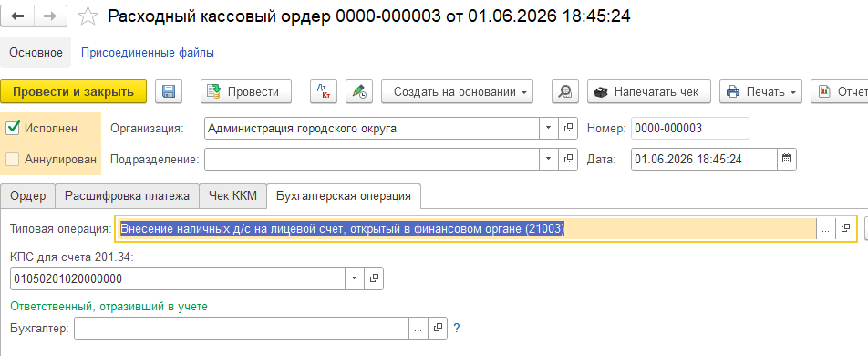Open Подразделение field record icon
Image resolution: width=868 pixels, height=356 pixels.
568,159
